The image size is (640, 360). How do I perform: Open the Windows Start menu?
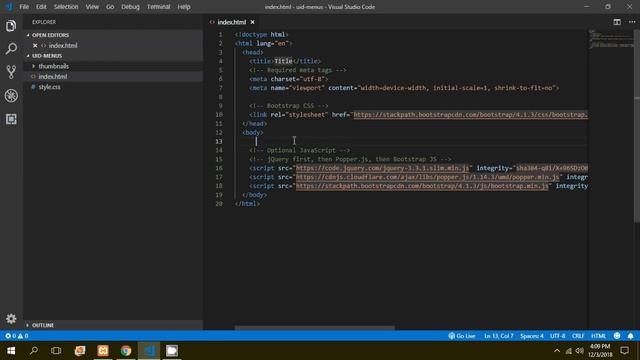click(11, 351)
